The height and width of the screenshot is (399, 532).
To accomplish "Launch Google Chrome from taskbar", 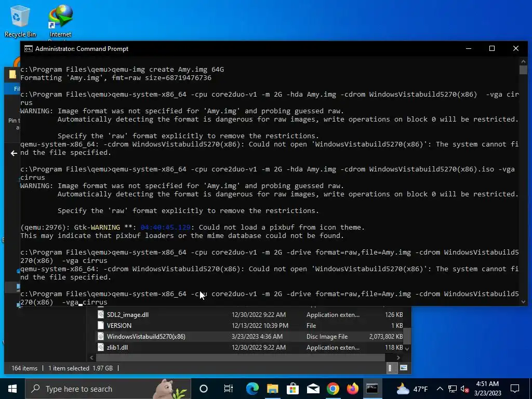I will pos(333,389).
